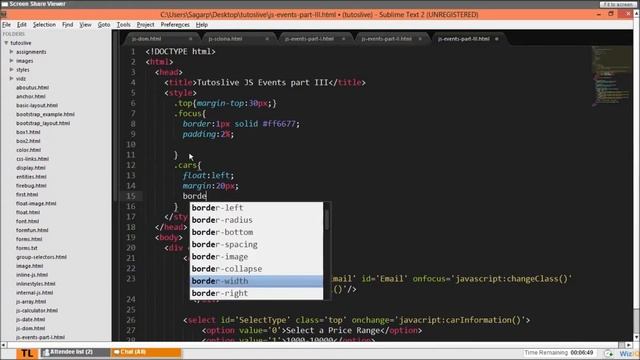The height and width of the screenshot is (360, 640).
Task: Open forms.txt in sidebar
Action: coord(27,248)
